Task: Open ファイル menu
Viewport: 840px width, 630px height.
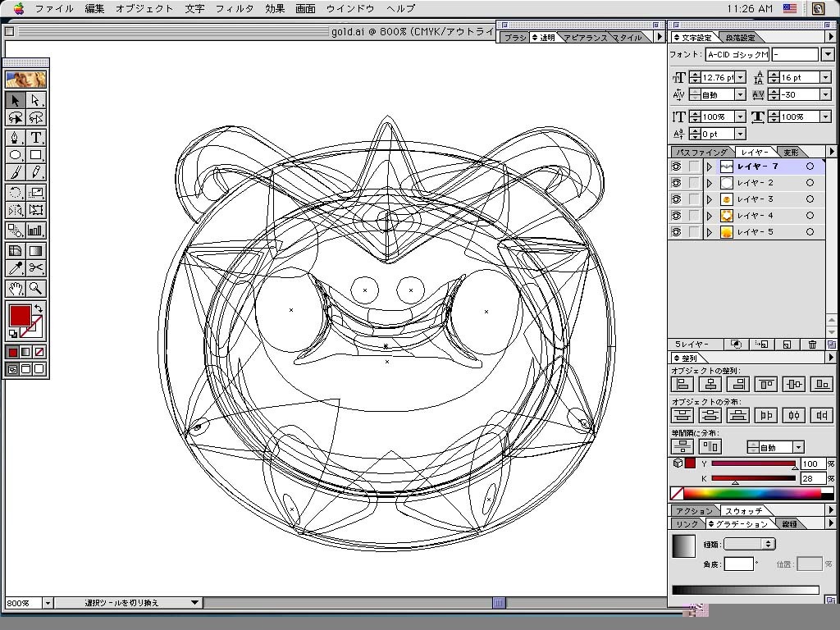Action: (54, 8)
